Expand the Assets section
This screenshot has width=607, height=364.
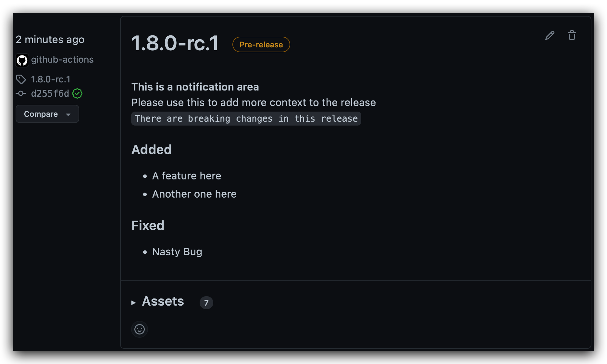pos(163,301)
